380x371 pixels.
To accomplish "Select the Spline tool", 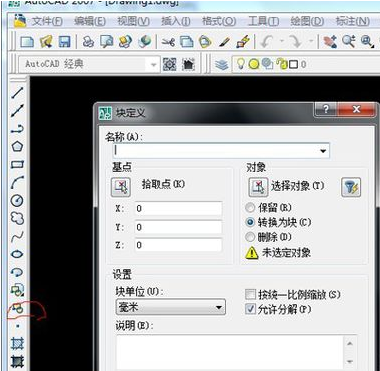I will pyautogui.click(x=17, y=236).
